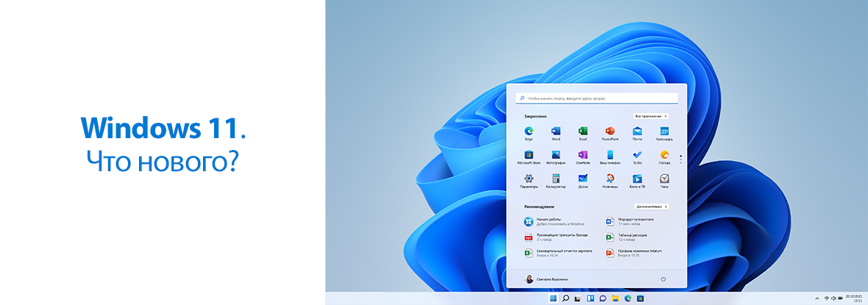Viewport: 868px width, 305px height.
Task: Launch PowerPoint from the Start menu
Action: point(610,133)
